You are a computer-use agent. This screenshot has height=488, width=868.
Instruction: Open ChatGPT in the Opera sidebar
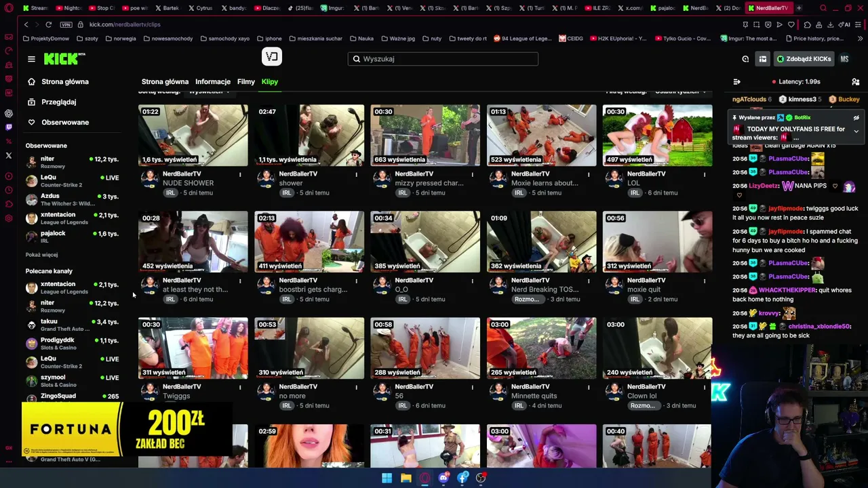pos(9,113)
